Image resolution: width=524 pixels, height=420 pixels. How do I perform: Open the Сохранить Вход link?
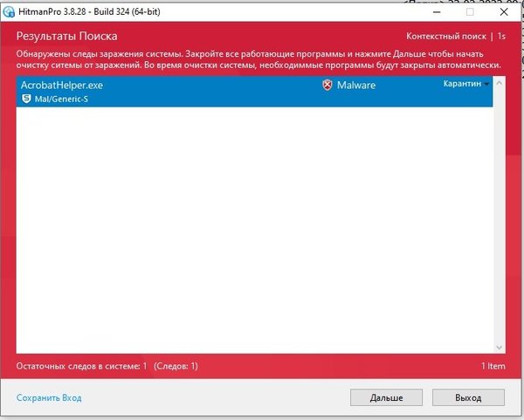(49, 397)
